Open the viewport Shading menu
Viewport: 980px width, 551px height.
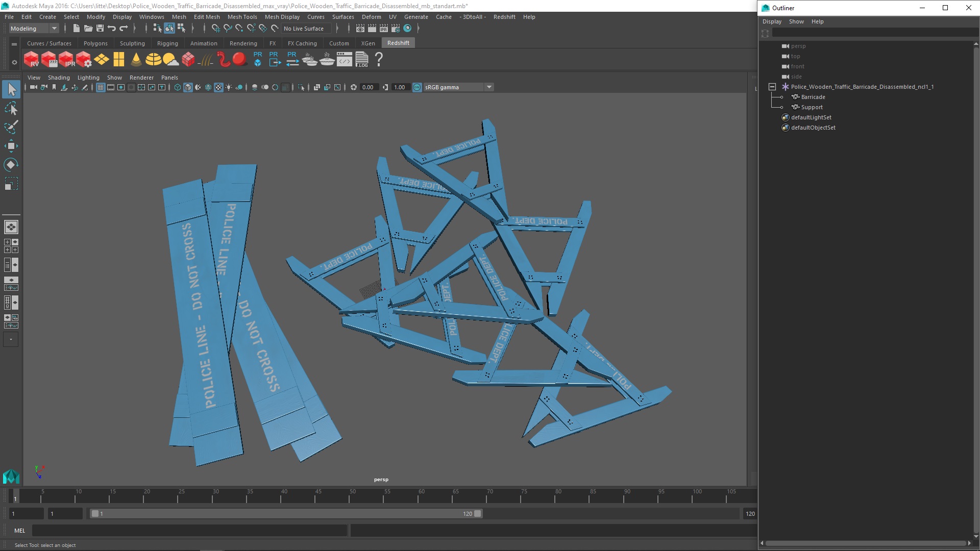(x=59, y=78)
